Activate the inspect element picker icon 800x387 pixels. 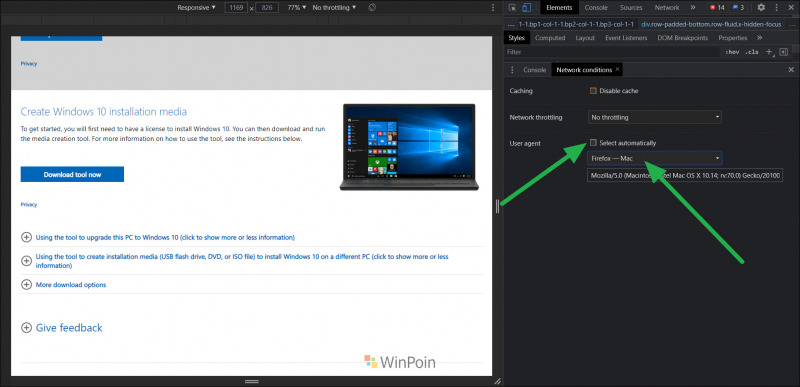pos(512,8)
